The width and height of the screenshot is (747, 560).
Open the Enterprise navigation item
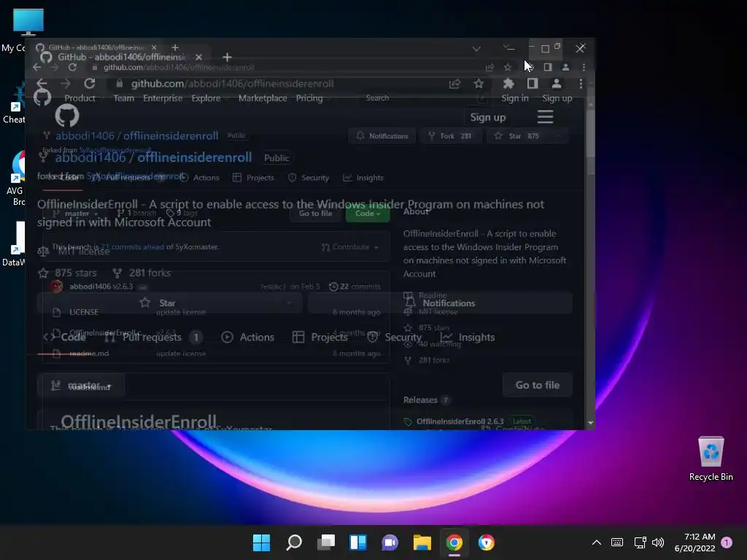tap(163, 98)
